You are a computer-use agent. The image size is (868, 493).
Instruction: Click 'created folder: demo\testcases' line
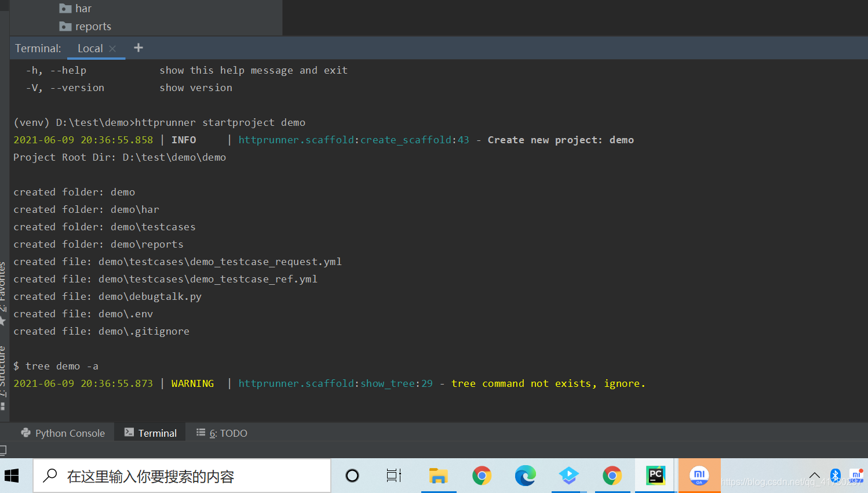pos(104,227)
